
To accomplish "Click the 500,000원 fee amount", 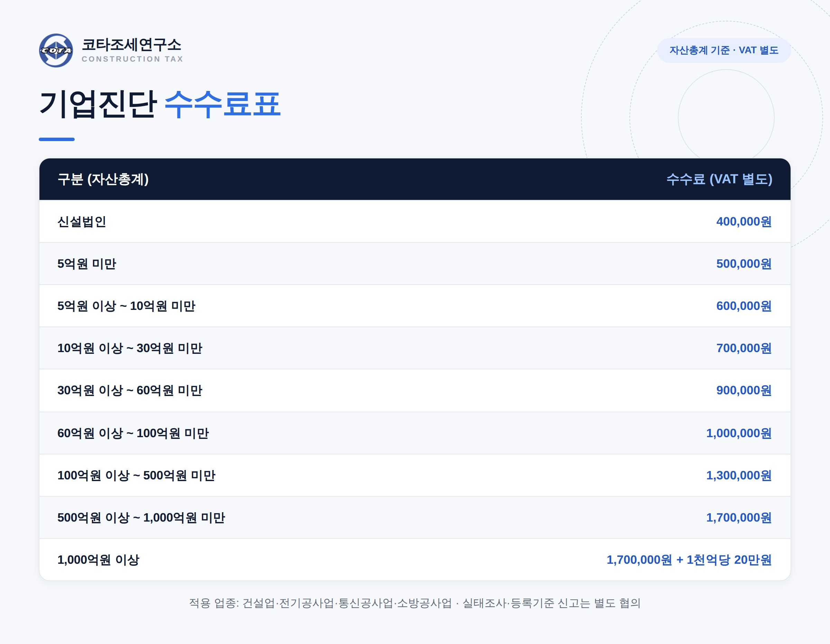I will [x=744, y=264].
